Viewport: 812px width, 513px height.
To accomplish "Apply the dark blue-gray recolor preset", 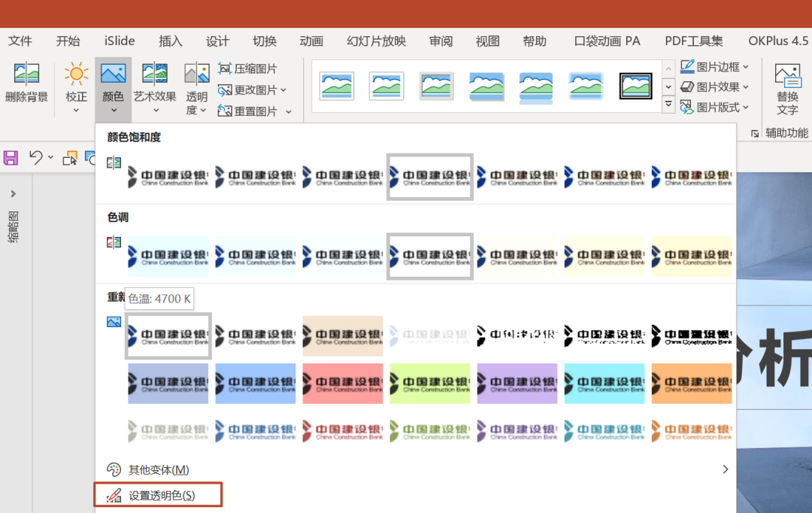I will point(168,384).
